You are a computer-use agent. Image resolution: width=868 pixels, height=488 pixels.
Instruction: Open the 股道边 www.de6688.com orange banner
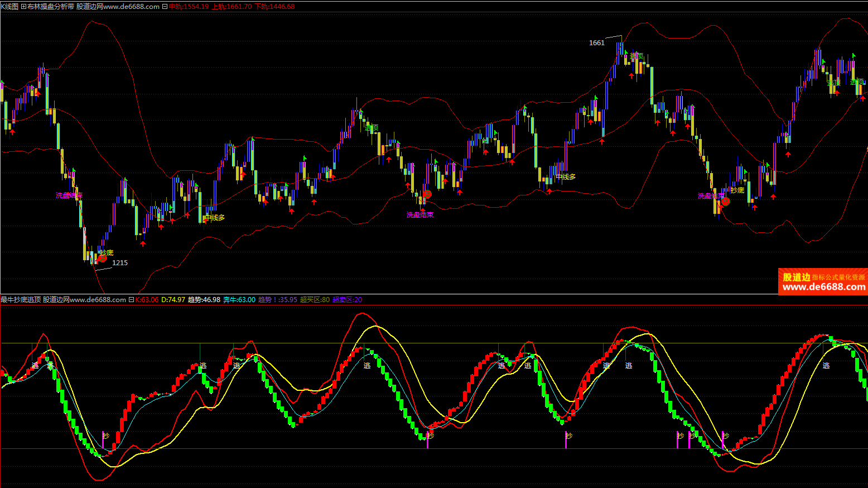823,282
